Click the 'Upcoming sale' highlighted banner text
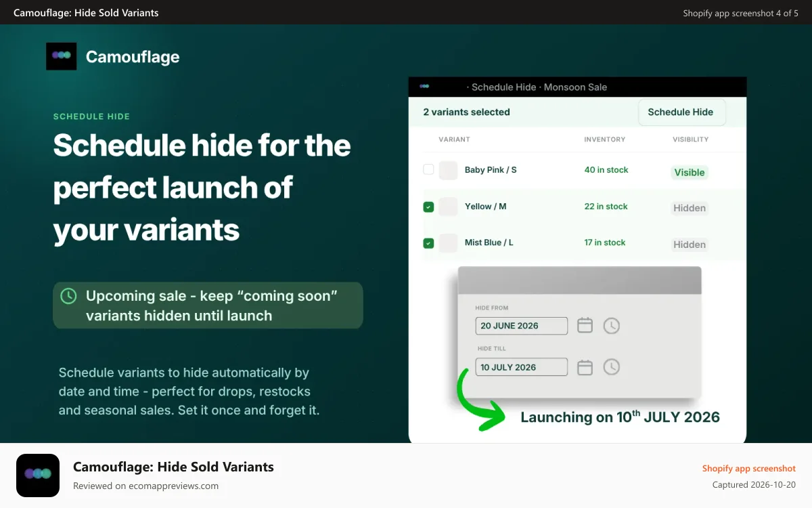Viewport: 812px width, 508px height. [212, 305]
